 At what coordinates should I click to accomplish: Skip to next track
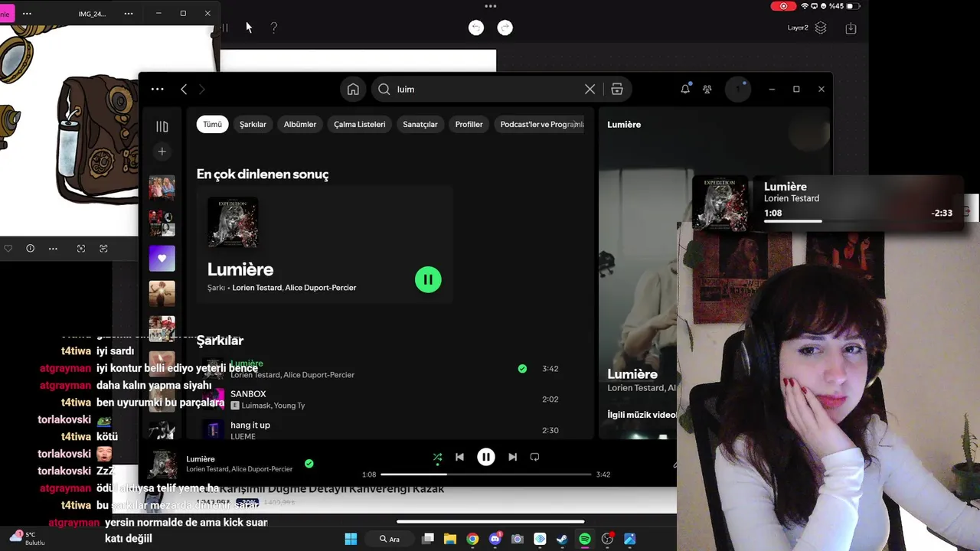pos(512,457)
